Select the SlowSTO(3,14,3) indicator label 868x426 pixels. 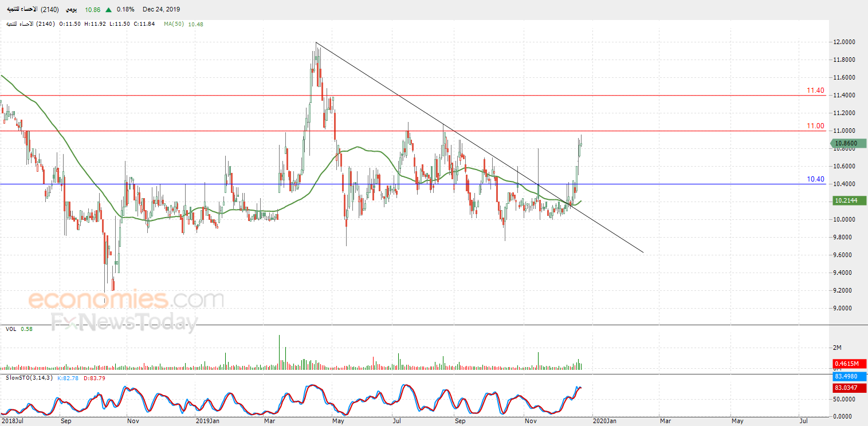point(29,378)
